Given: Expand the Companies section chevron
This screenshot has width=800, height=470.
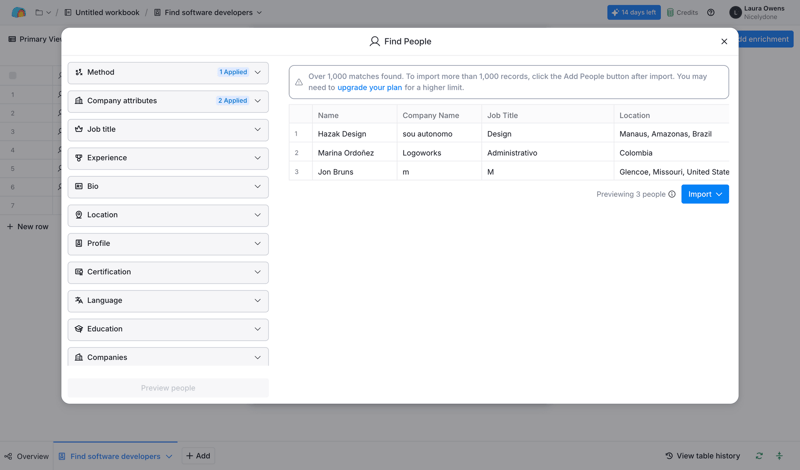Looking at the screenshot, I should [x=258, y=358].
